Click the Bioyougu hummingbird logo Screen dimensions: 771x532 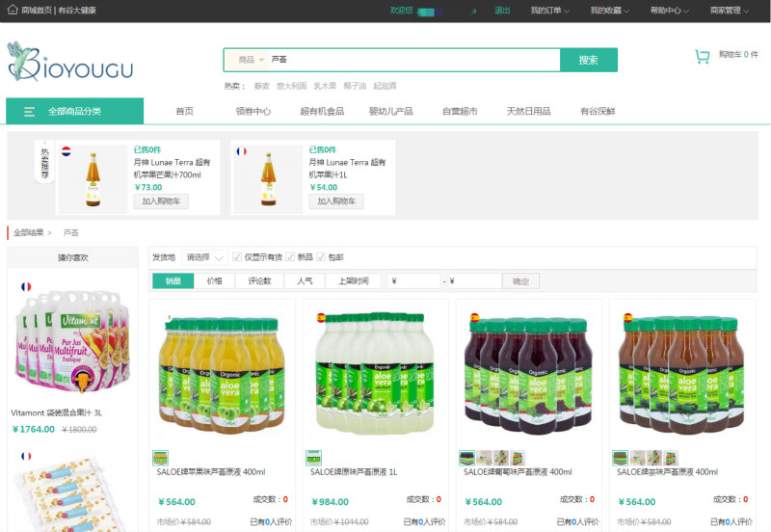coord(69,62)
